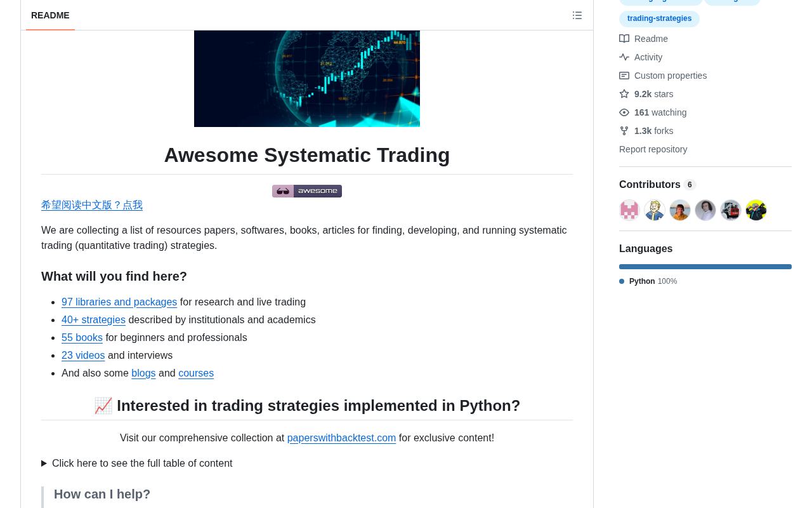
Task: Open the 40+ strategies link
Action: [x=93, y=320]
